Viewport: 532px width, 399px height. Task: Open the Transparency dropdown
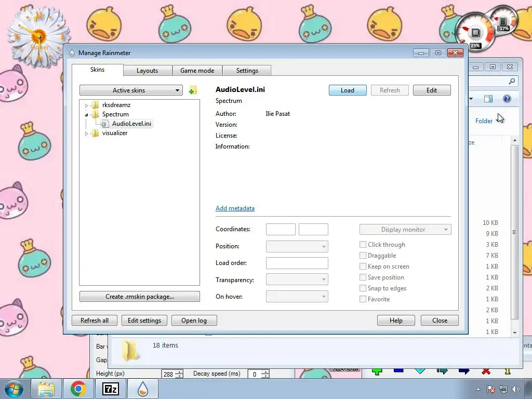(297, 279)
